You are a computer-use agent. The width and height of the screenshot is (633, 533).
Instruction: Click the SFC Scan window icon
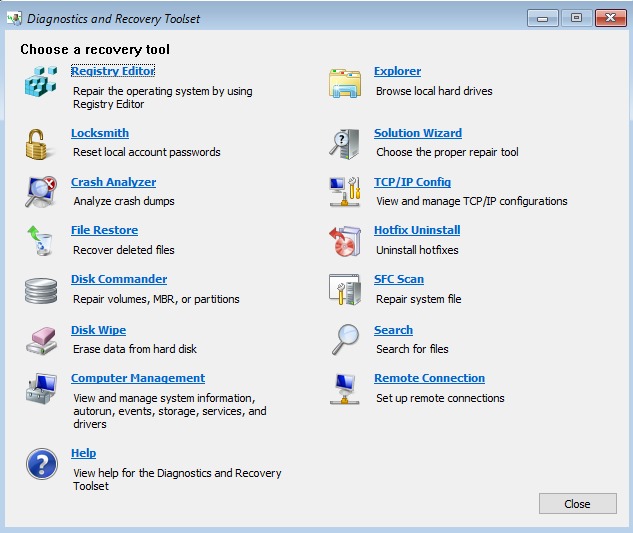(x=345, y=290)
